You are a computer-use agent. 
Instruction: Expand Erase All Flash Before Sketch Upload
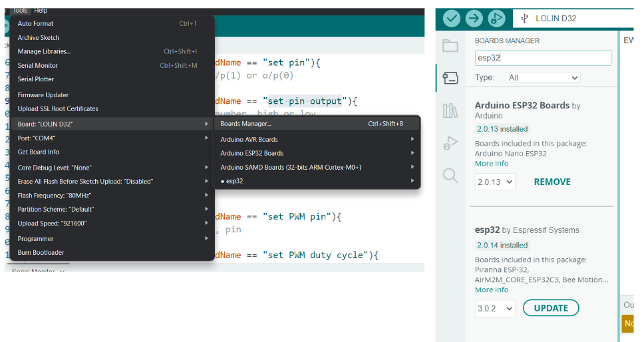(112, 182)
